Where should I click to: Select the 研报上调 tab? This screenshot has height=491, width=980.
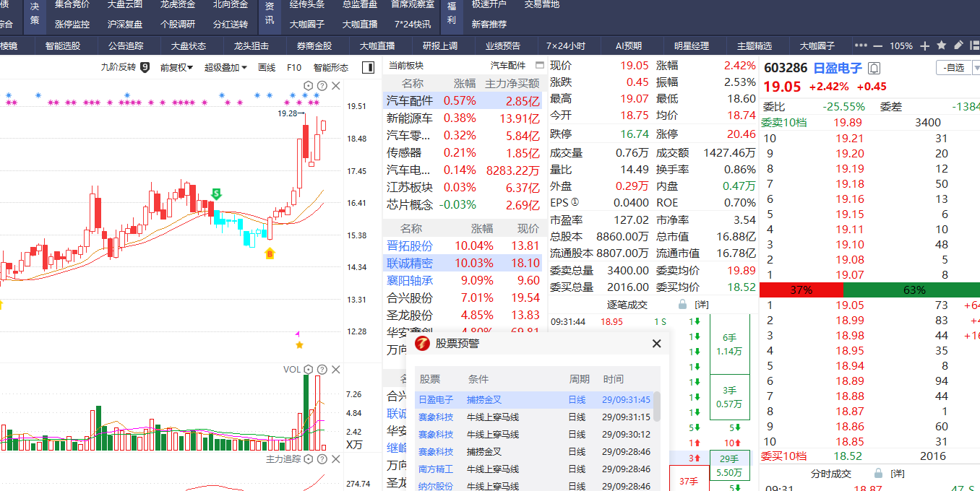(440, 45)
